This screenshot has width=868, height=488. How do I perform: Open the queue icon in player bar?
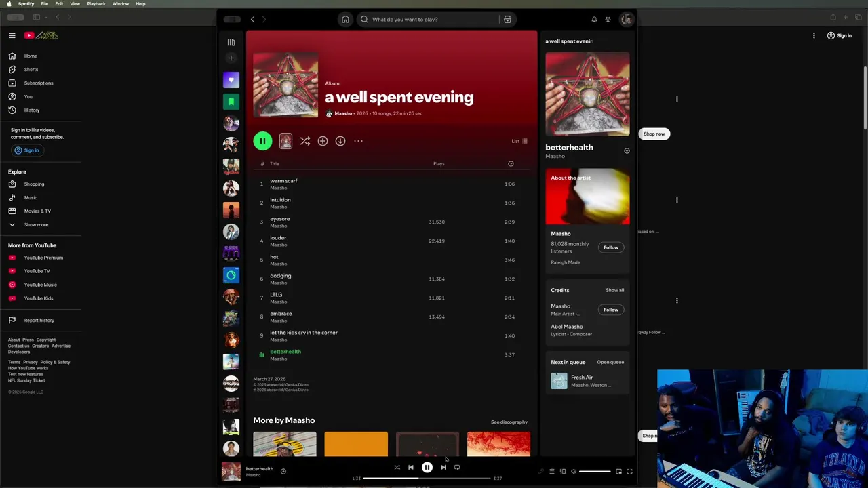click(x=551, y=471)
